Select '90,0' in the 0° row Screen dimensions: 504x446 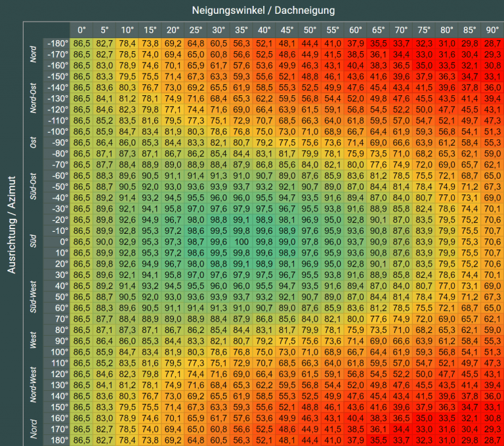(x=104, y=242)
